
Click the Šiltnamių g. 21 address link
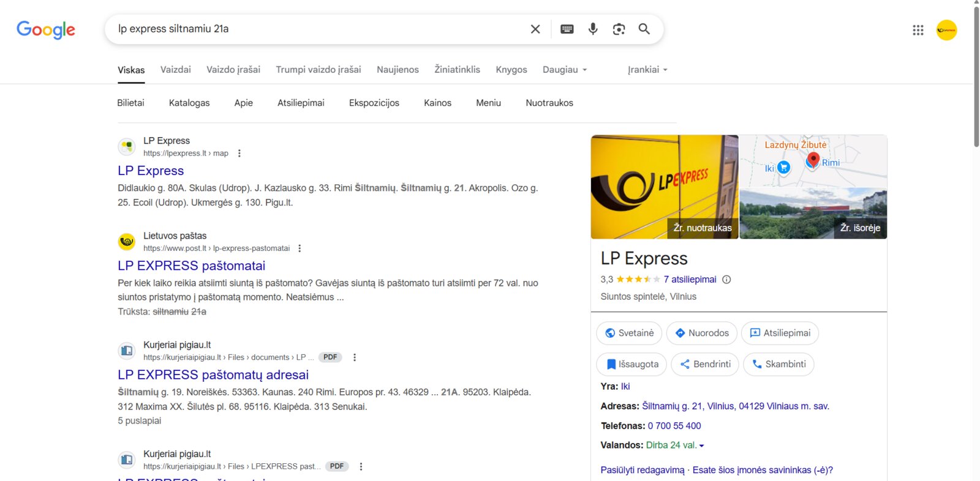[736, 406]
